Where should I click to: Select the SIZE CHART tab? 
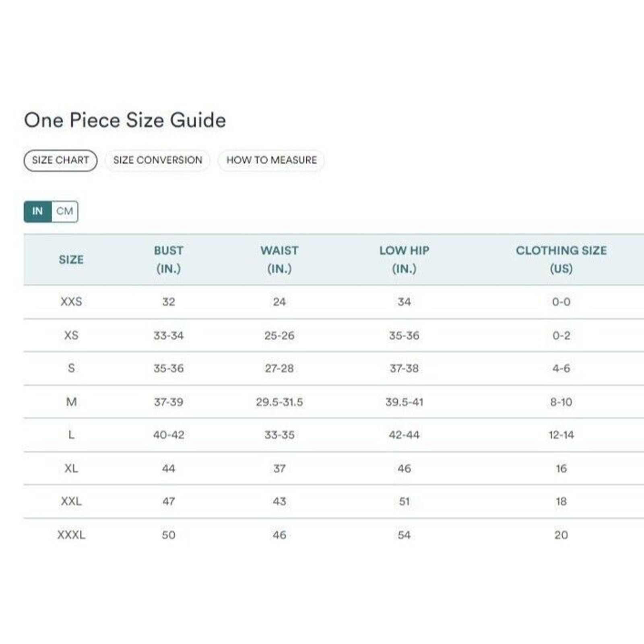click(60, 160)
